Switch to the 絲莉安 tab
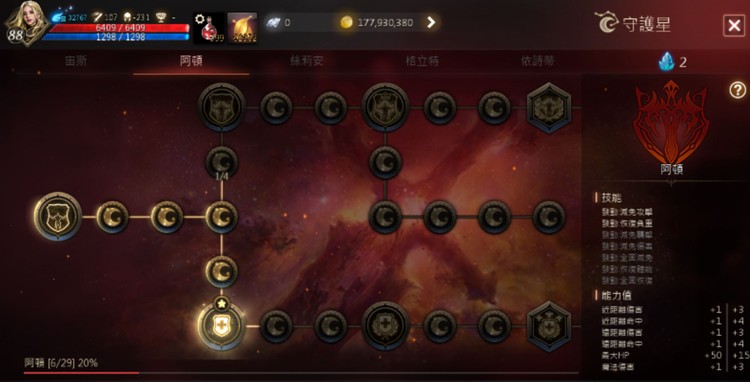Viewport: 750px width, 382px height. tap(307, 61)
